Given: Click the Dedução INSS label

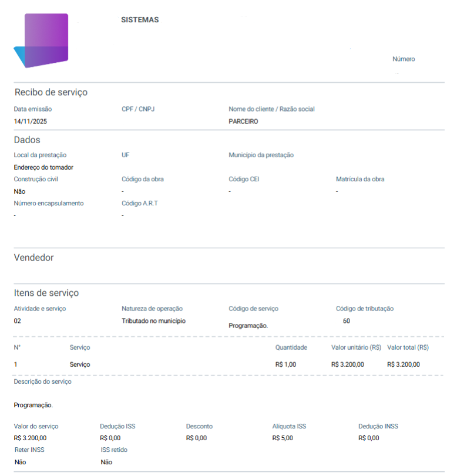Looking at the screenshot, I should pyautogui.click(x=378, y=426).
